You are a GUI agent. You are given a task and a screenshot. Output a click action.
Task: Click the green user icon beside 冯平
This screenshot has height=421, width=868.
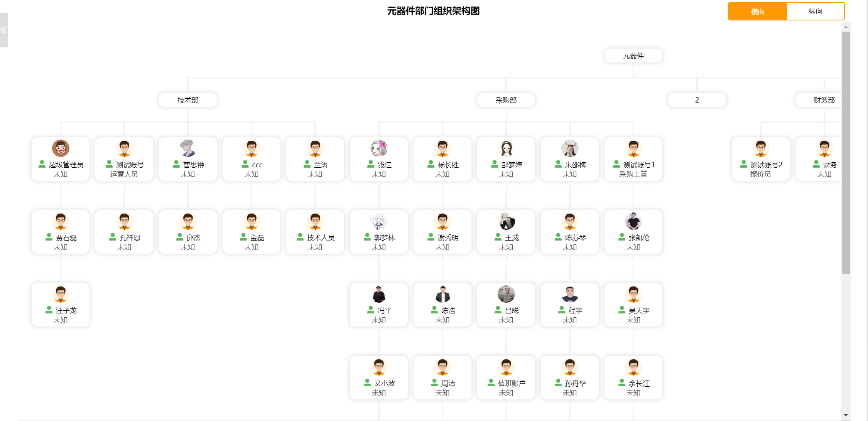pos(371,310)
